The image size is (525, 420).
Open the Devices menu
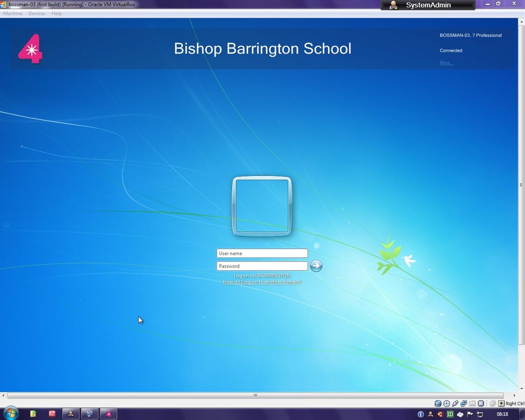pos(36,14)
